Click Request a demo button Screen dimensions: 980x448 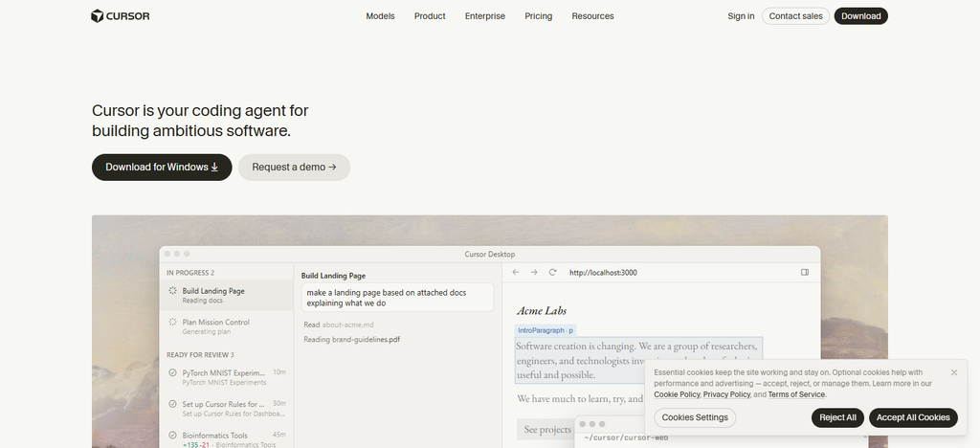(x=294, y=167)
